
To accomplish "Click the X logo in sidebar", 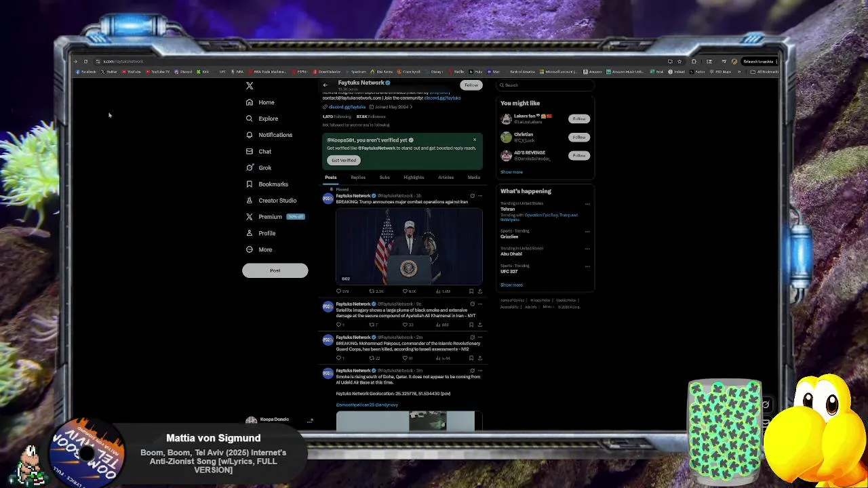I will 250,85.
